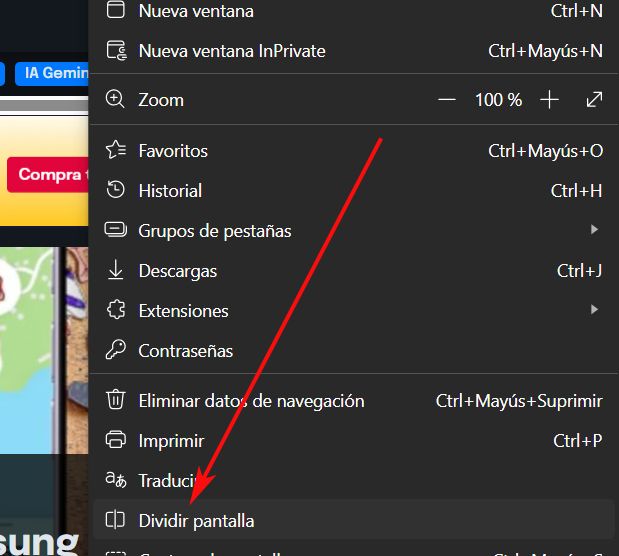Expand Grupos de pestañas submenu arrow
The height and width of the screenshot is (556, 619).
594,229
